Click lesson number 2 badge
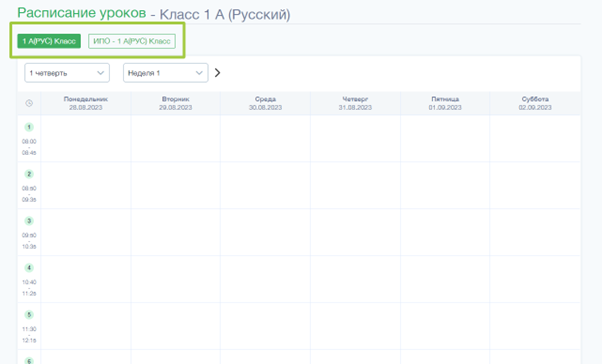This screenshot has height=364, width=602. (29, 174)
